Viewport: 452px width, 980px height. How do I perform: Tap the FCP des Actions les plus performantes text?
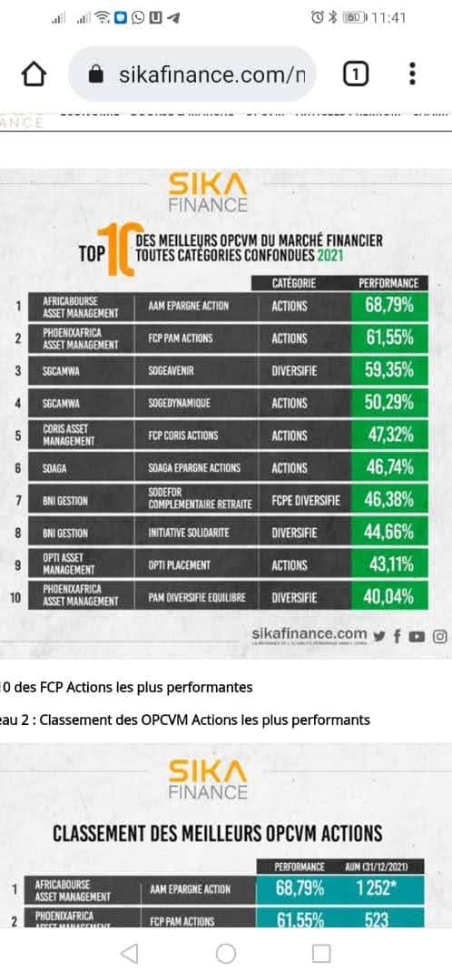click(126, 688)
